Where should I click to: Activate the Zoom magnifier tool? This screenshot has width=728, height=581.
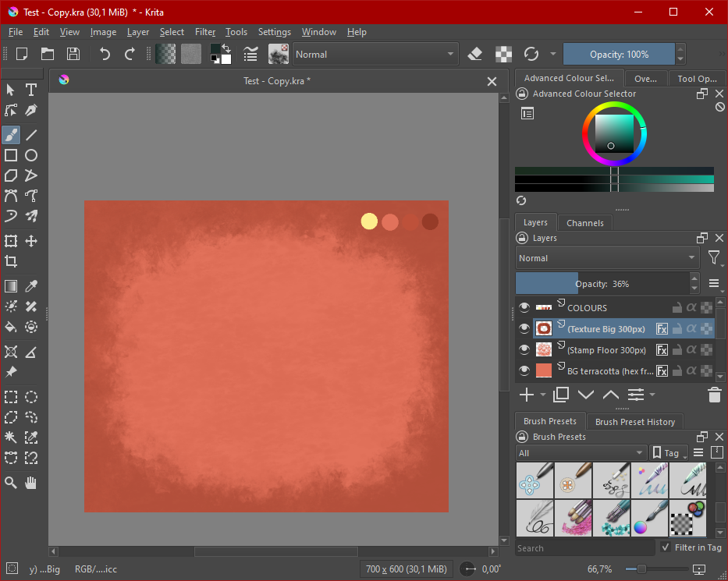pos(11,483)
